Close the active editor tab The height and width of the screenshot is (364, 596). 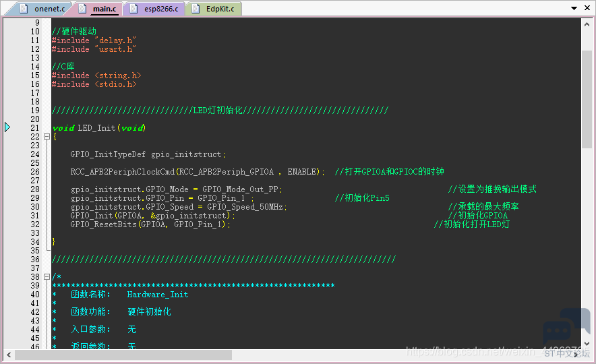(587, 8)
